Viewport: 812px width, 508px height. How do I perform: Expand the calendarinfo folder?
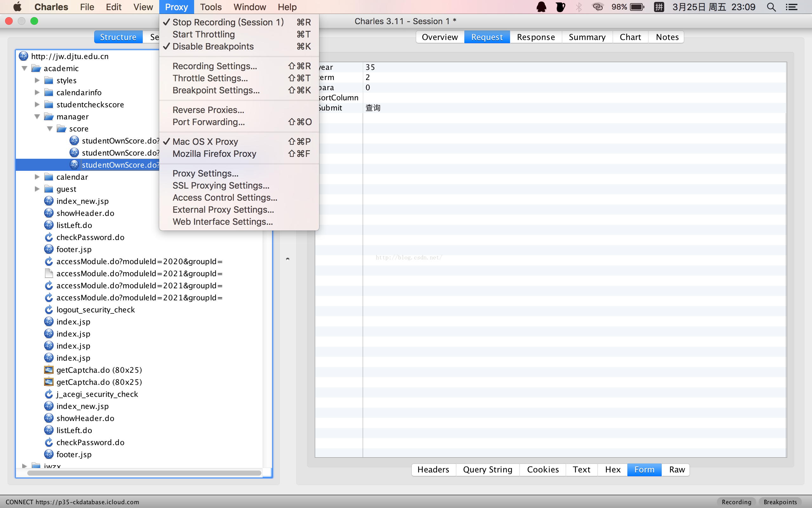[x=37, y=92]
